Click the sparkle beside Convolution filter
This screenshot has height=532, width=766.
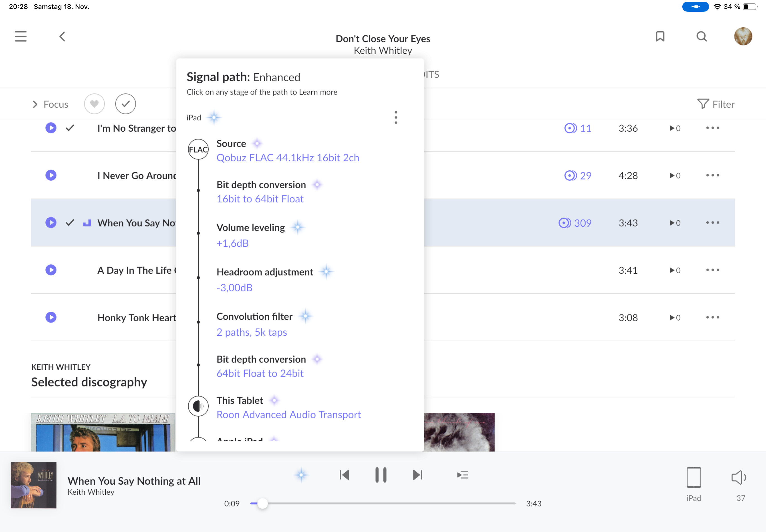[x=305, y=316]
